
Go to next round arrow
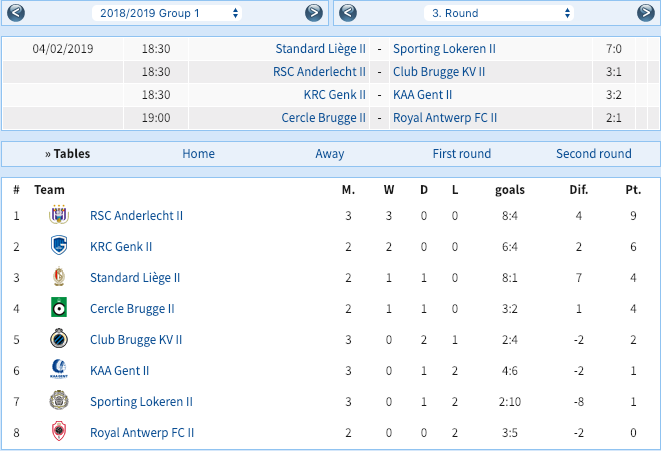tap(646, 13)
